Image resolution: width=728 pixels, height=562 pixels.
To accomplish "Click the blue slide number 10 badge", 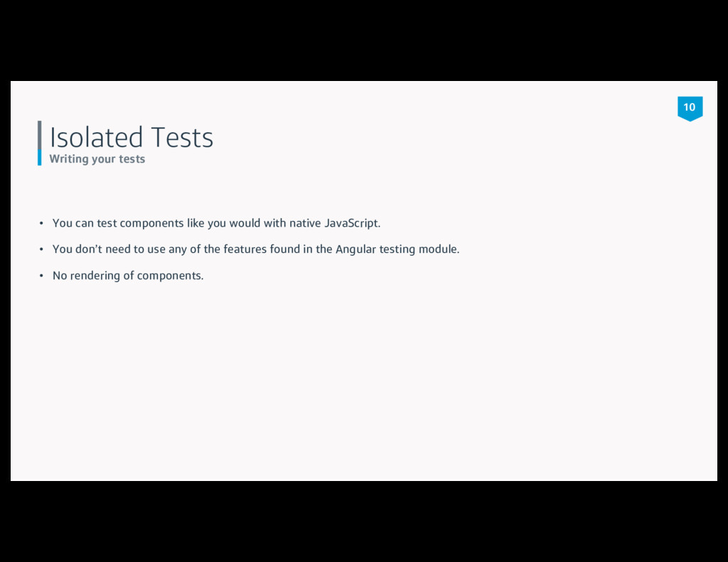I will [x=690, y=109].
